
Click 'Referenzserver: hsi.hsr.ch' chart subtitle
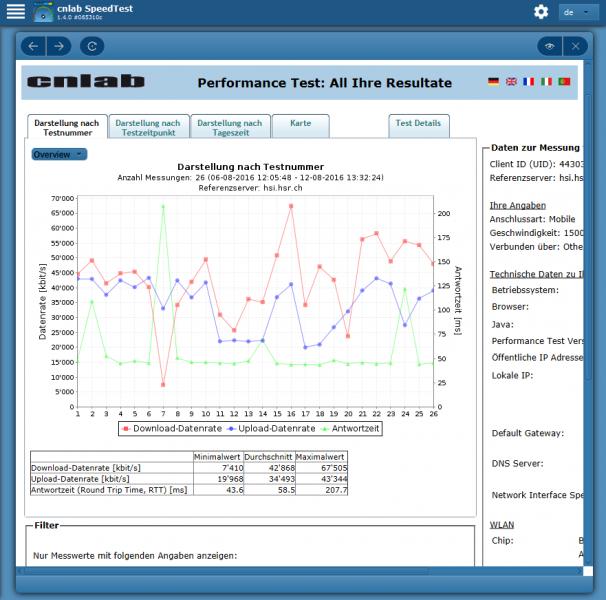point(250,188)
